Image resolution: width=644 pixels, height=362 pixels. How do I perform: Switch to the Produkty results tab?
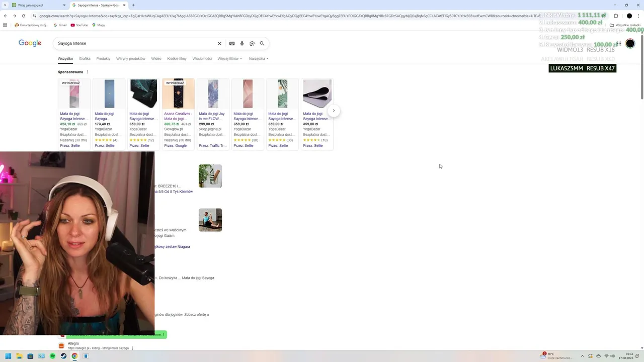103,59
